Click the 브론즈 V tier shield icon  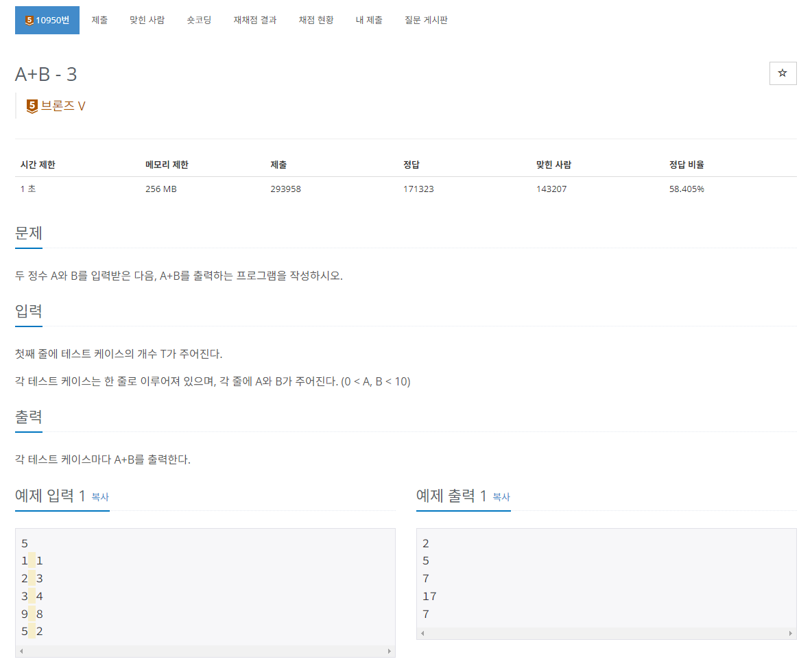(31, 106)
